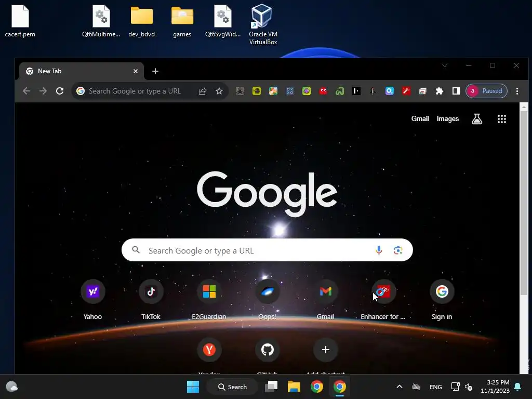Open the ENG language indicator
This screenshot has height=399, width=532.
click(436, 387)
